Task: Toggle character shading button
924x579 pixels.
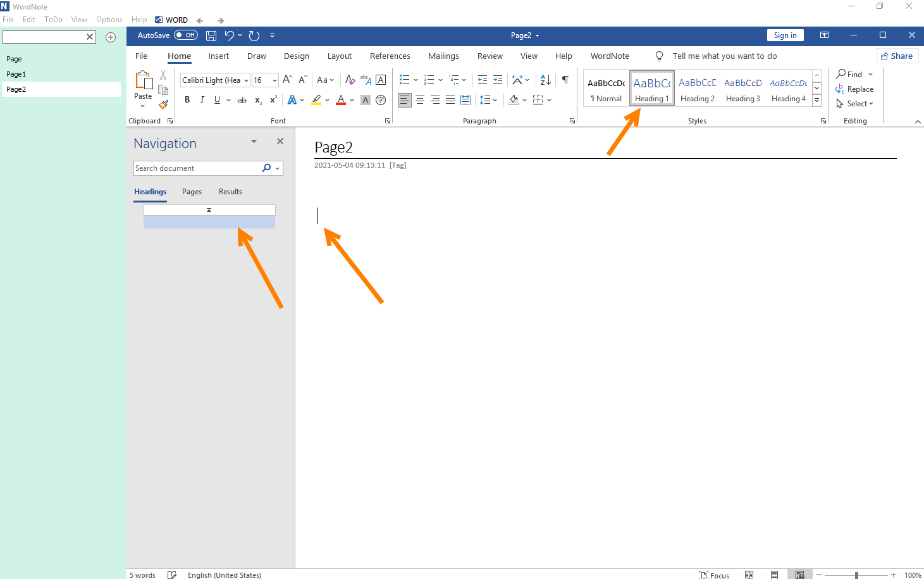Action: click(x=366, y=100)
